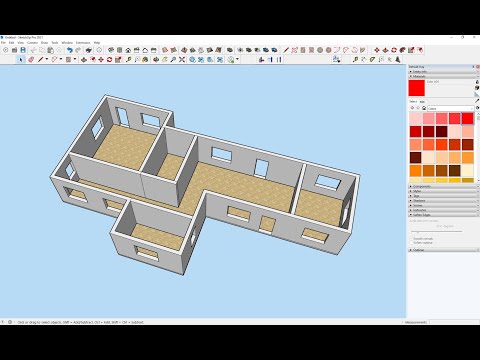Open the Extensions menu

pos(83,43)
